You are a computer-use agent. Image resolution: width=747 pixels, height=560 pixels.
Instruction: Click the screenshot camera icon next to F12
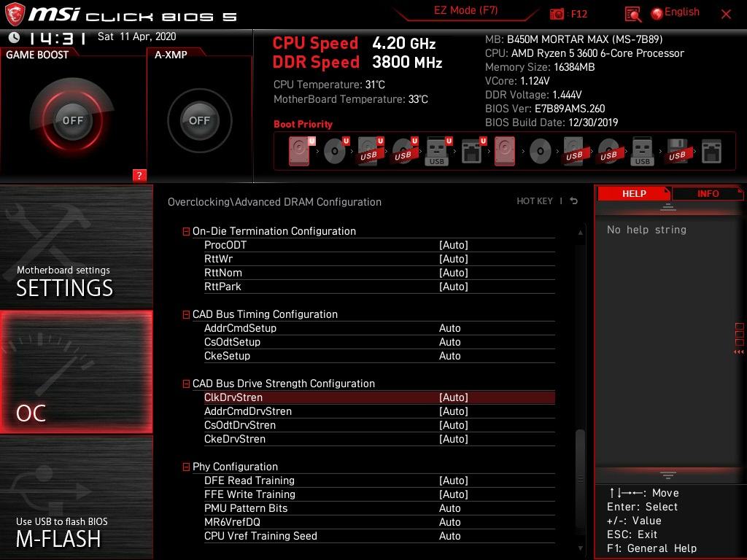[556, 14]
